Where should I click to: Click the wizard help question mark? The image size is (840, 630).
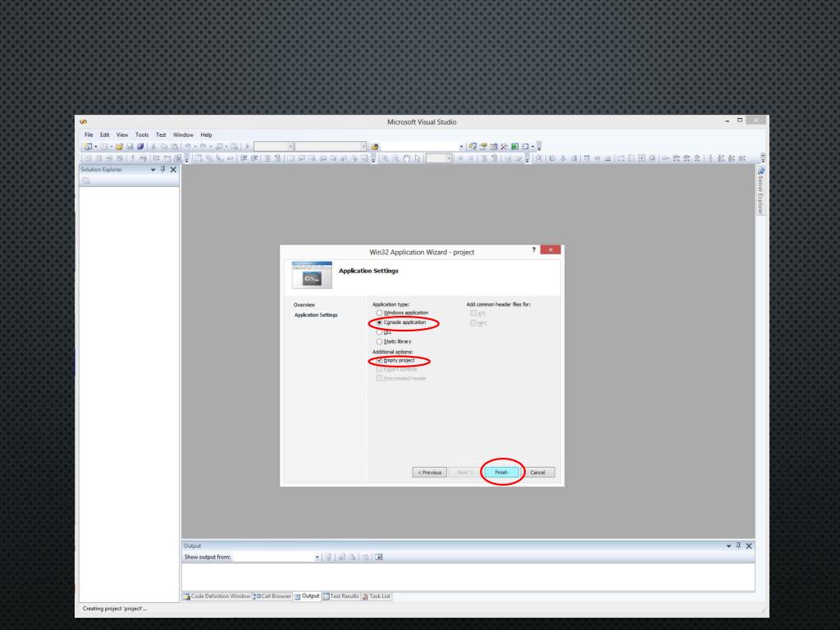(533, 249)
